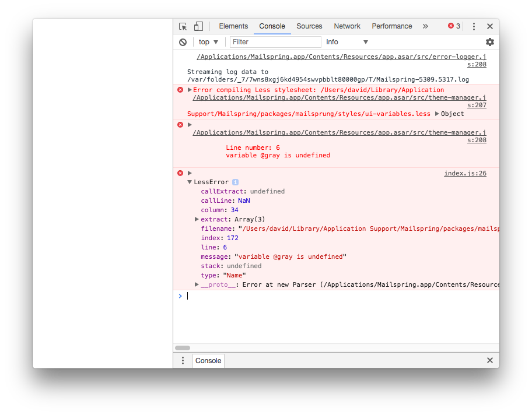The image size is (532, 415).
Task: Switch to the Sources tab
Action: pos(309,26)
